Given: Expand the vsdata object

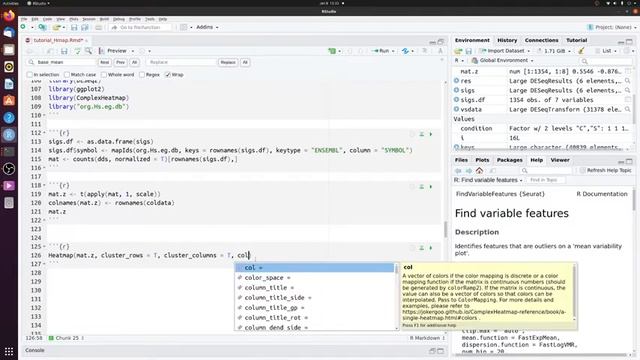Looking at the screenshot, I should 456,109.
